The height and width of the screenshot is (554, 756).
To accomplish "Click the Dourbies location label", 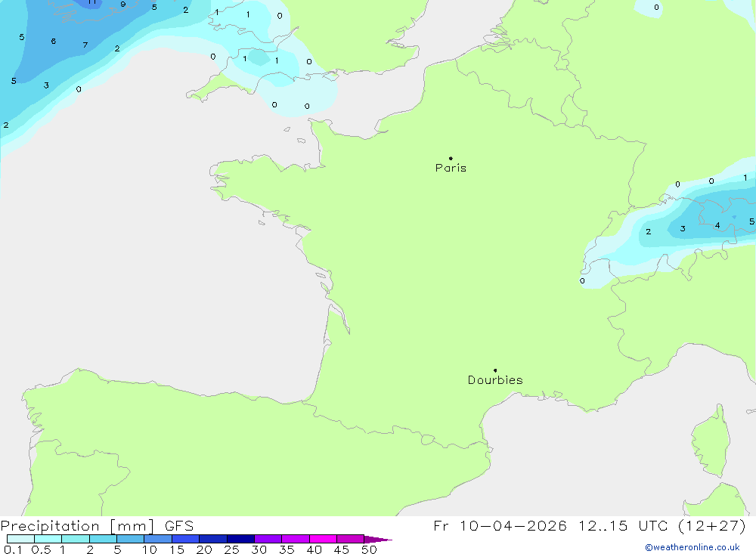I will 495,380.
